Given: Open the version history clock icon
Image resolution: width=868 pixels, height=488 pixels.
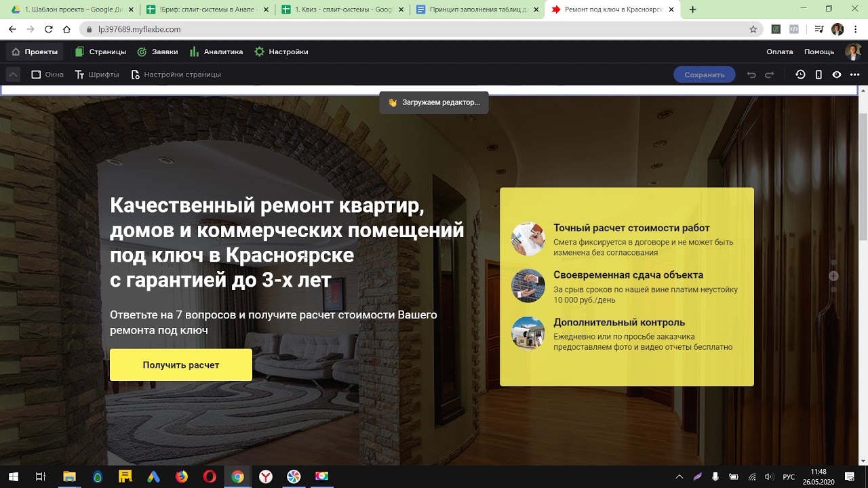Looking at the screenshot, I should point(800,75).
